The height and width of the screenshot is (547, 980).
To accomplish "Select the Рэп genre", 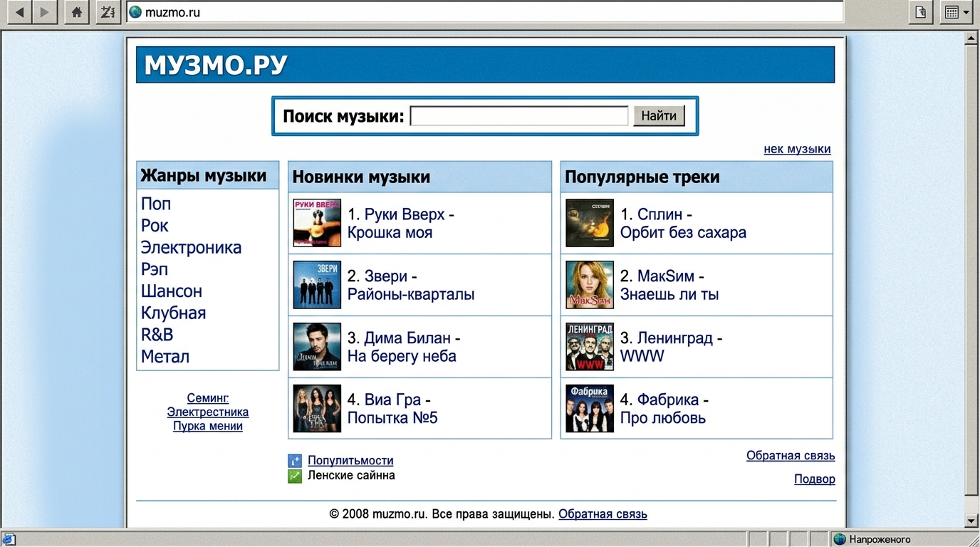I will point(155,269).
